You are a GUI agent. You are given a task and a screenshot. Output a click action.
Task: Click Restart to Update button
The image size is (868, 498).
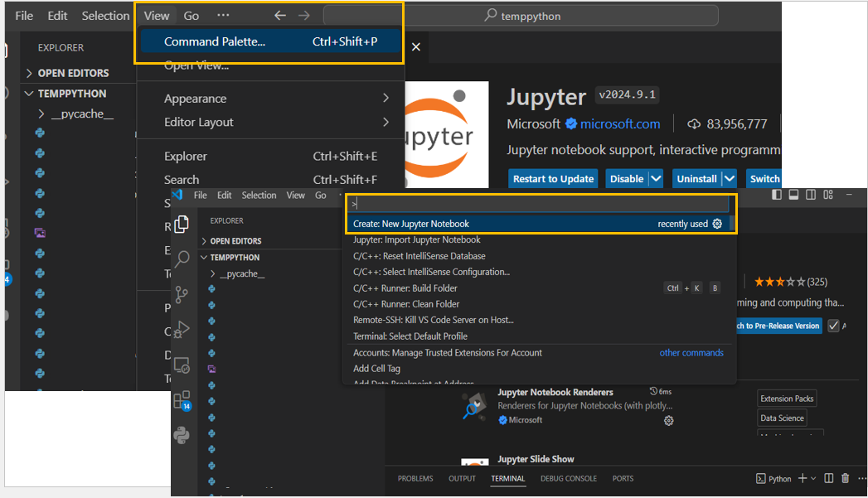[553, 179]
